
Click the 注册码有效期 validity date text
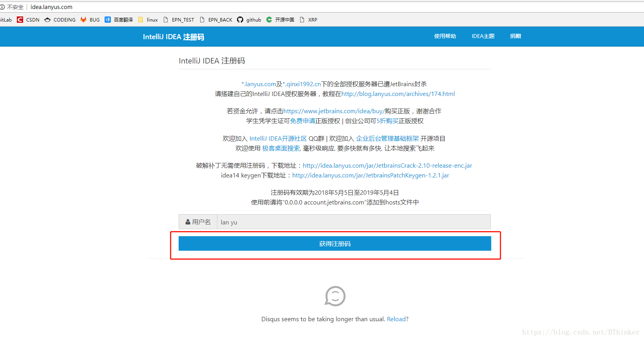pyautogui.click(x=335, y=193)
